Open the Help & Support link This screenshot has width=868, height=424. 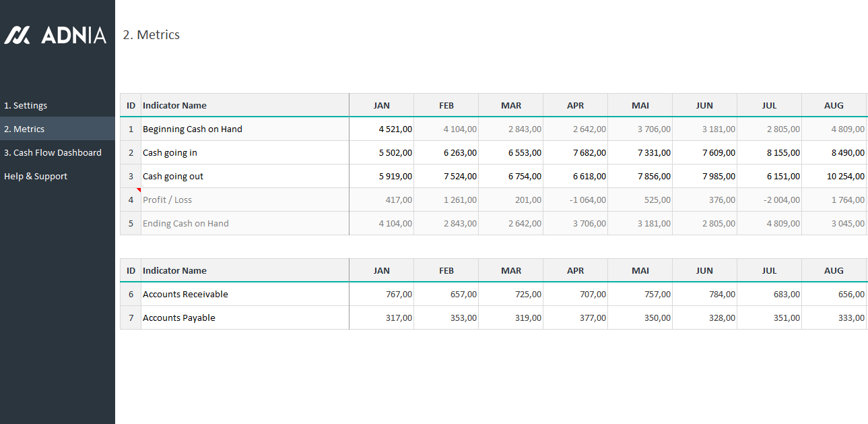[36, 176]
